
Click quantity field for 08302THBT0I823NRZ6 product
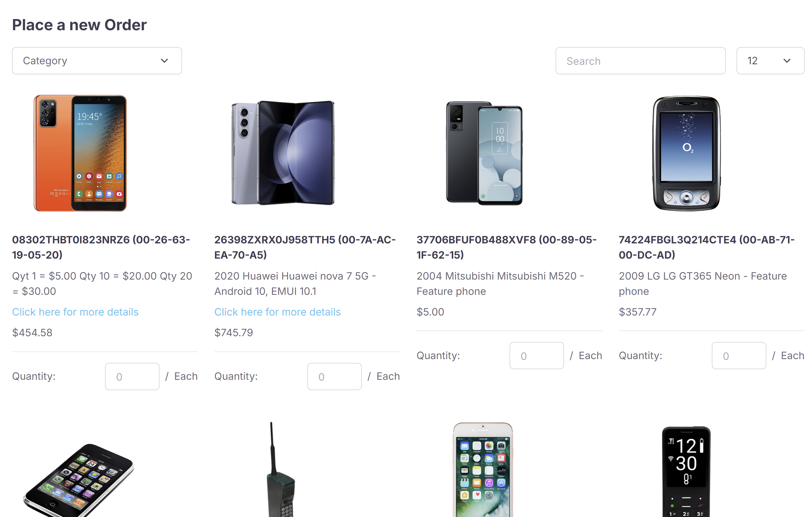tap(132, 376)
